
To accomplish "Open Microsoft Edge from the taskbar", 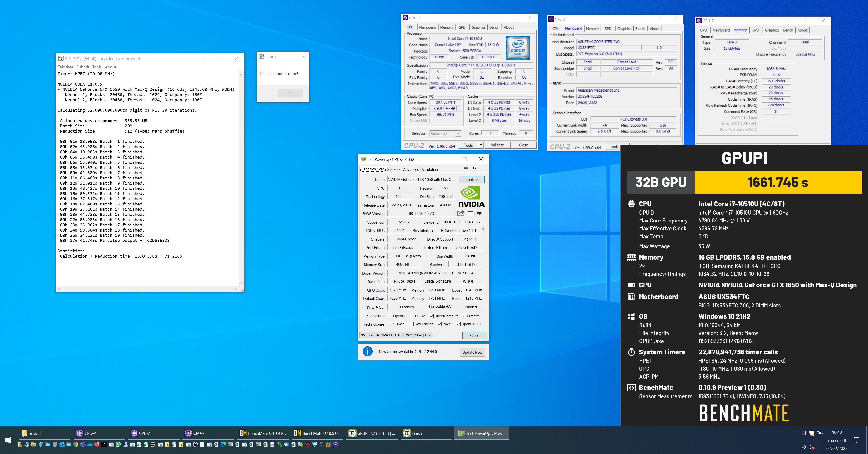I will [223, 444].
